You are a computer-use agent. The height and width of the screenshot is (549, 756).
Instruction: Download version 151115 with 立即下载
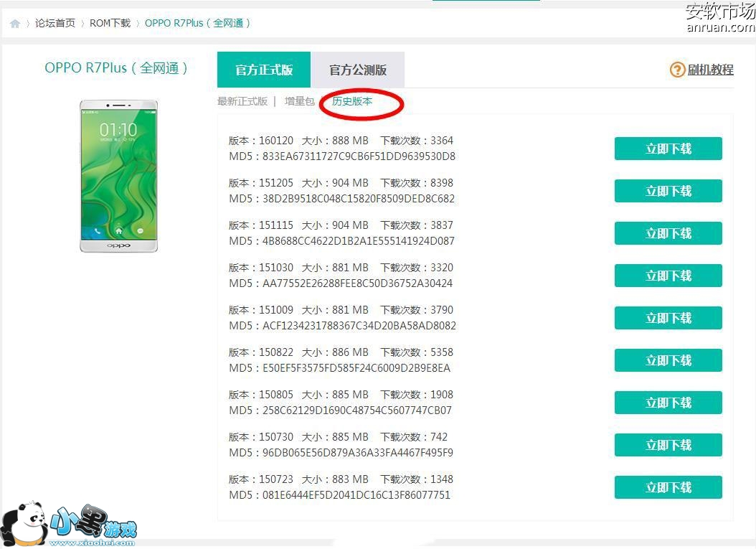pos(668,233)
